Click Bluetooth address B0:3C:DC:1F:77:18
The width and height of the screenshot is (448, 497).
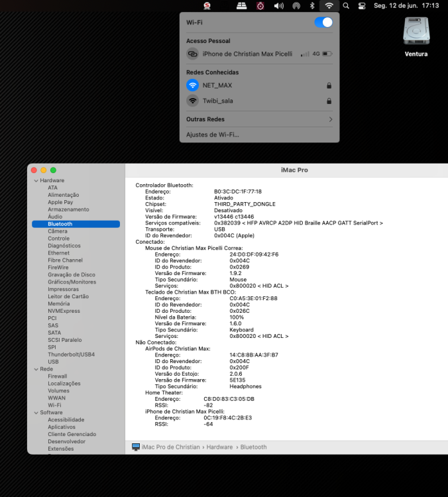pyautogui.click(x=238, y=192)
